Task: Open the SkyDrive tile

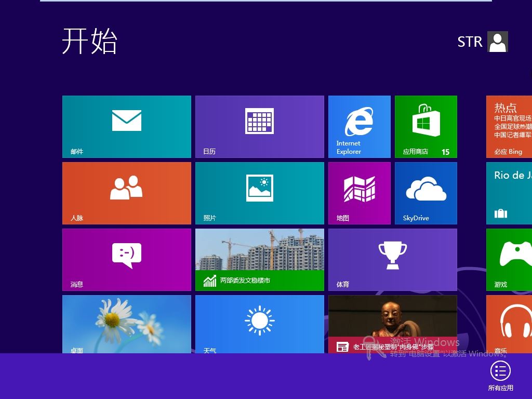Action: tap(426, 193)
